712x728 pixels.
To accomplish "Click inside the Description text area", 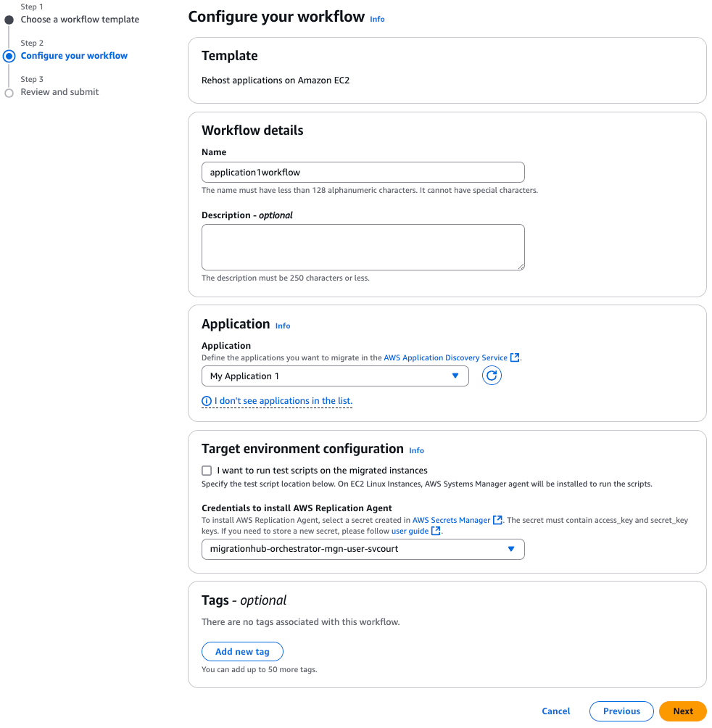I will tap(363, 247).
